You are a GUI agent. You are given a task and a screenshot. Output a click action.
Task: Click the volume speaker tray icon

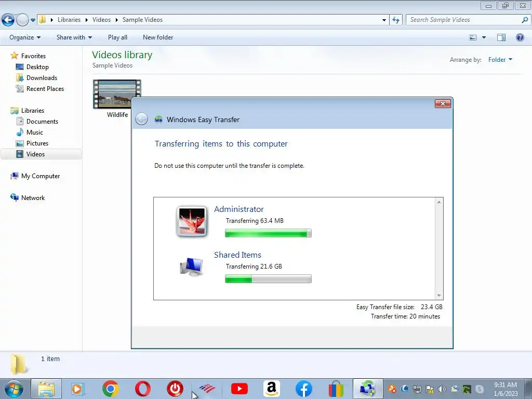coord(442,389)
